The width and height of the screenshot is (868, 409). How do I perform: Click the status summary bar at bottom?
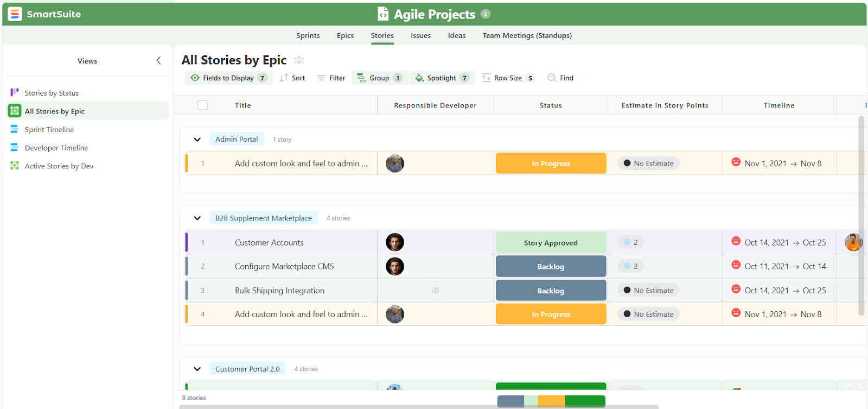coord(551,401)
